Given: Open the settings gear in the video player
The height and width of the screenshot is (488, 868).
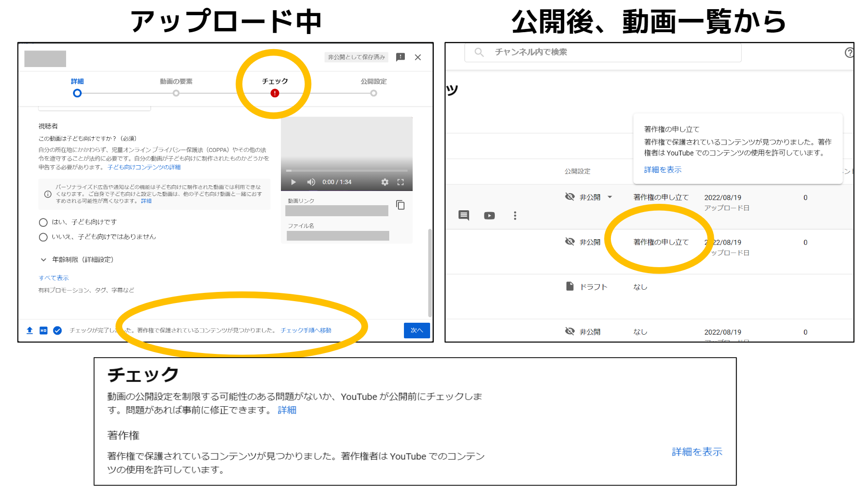Looking at the screenshot, I should [x=384, y=182].
